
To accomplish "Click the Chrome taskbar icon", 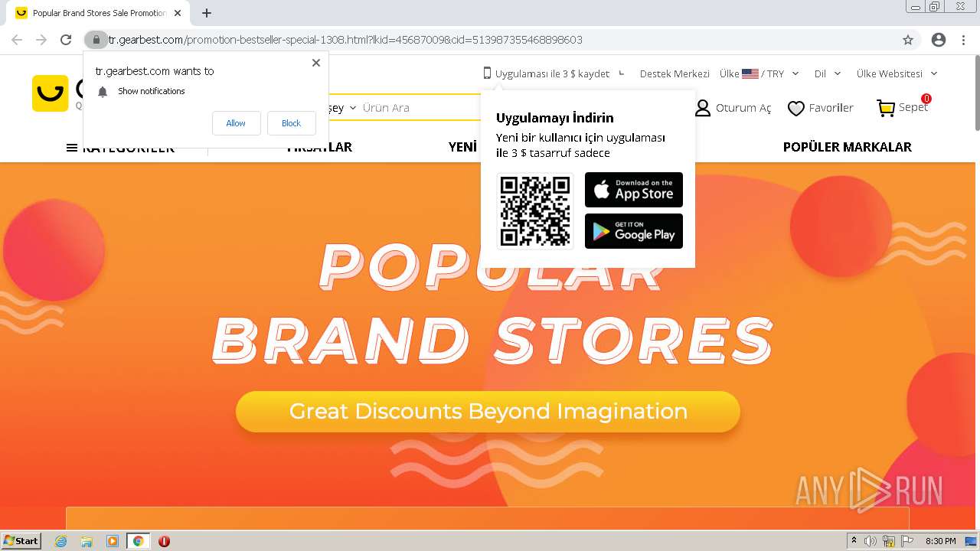I will [138, 541].
